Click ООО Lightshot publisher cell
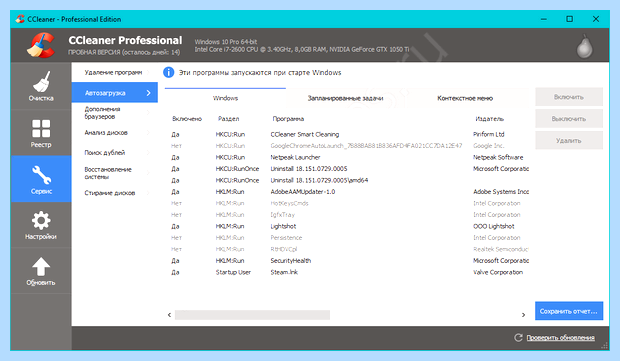Screen dimensions: 620x361 [x=494, y=226]
